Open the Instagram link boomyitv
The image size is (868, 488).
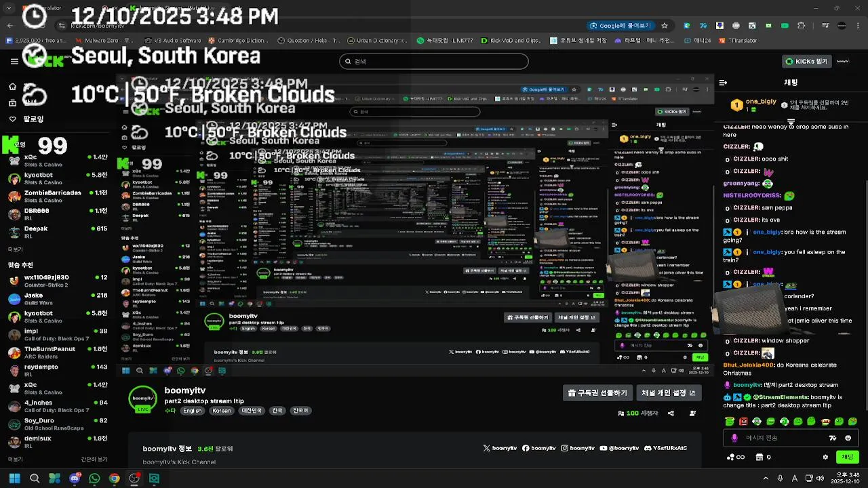[578, 448]
